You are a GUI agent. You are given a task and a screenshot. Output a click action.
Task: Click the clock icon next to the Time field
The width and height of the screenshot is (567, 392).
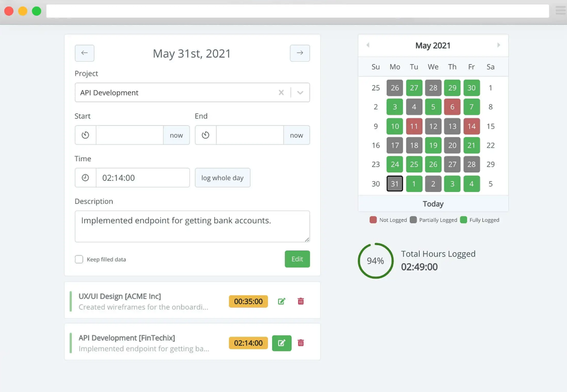pyautogui.click(x=85, y=177)
